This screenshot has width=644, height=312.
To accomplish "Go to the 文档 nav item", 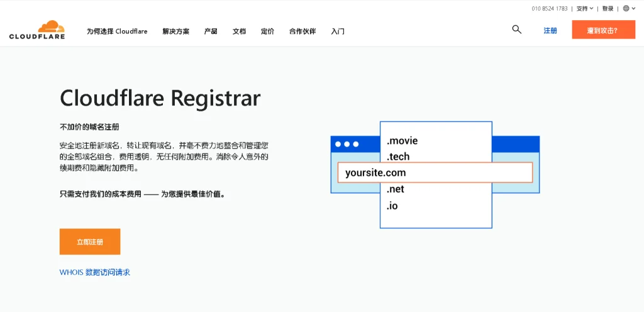I will coord(239,31).
